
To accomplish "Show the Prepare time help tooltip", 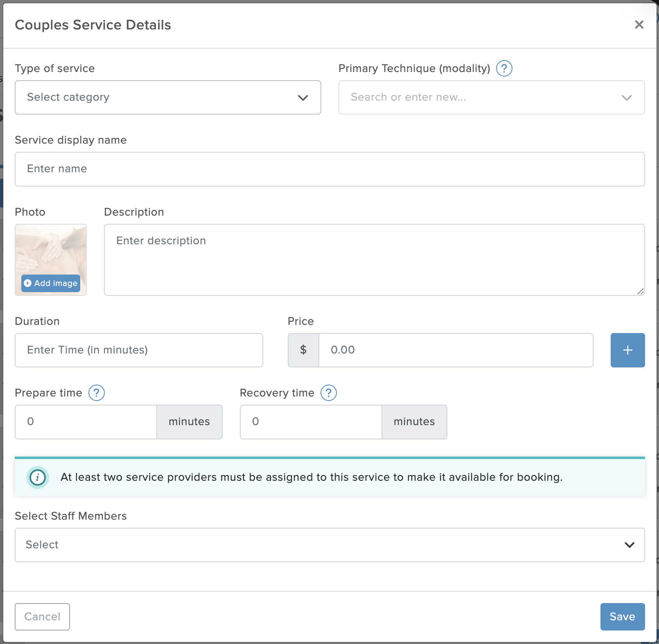I will [x=97, y=393].
